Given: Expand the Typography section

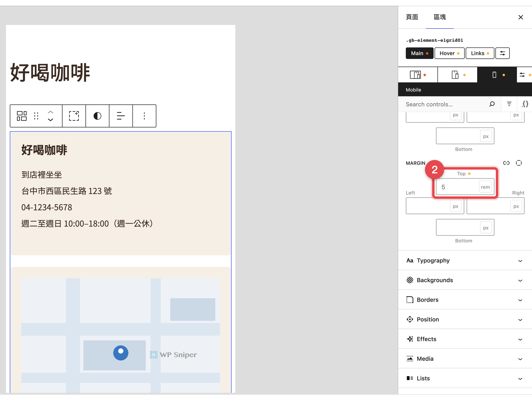Looking at the screenshot, I should coord(465,261).
